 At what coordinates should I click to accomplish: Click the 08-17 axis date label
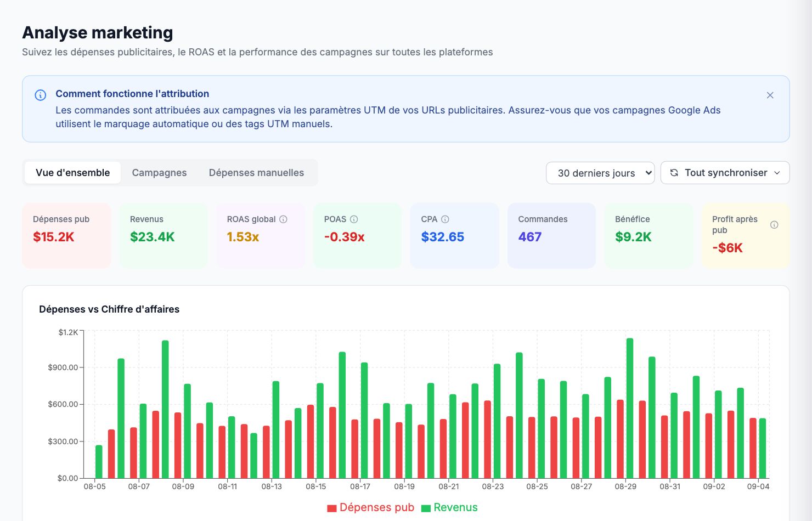pos(360,486)
